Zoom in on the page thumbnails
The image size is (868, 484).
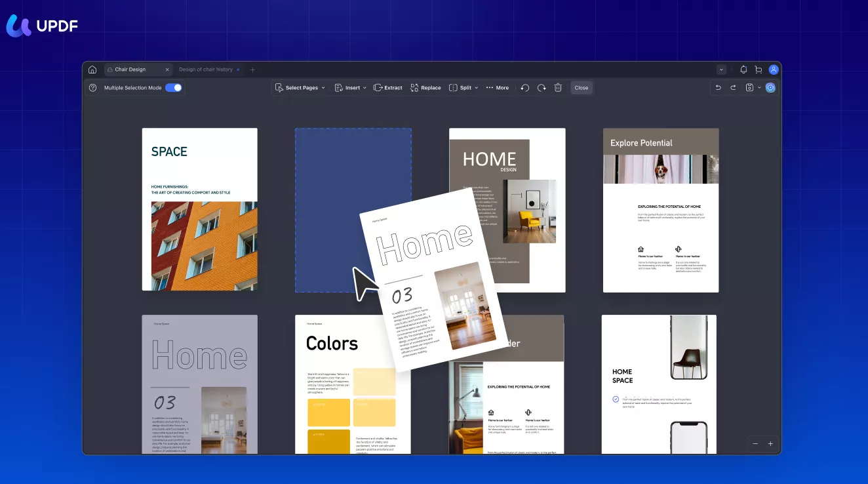(770, 444)
